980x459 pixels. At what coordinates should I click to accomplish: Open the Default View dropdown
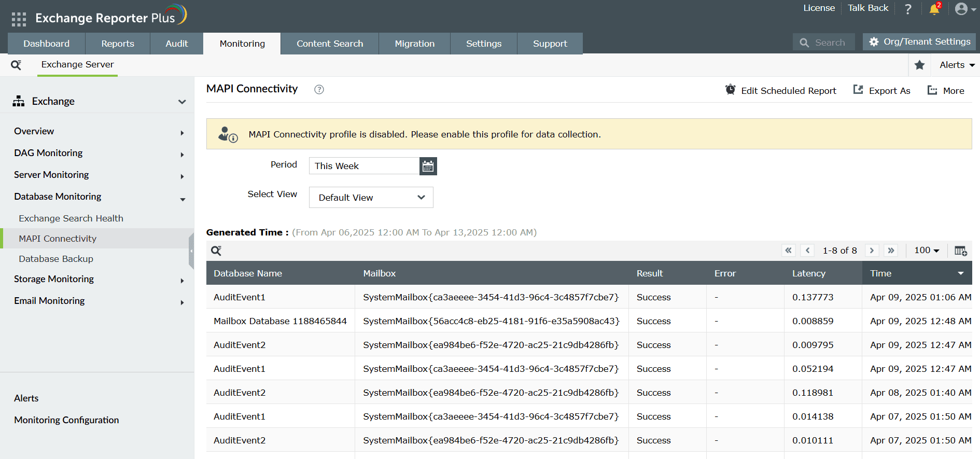pos(371,198)
